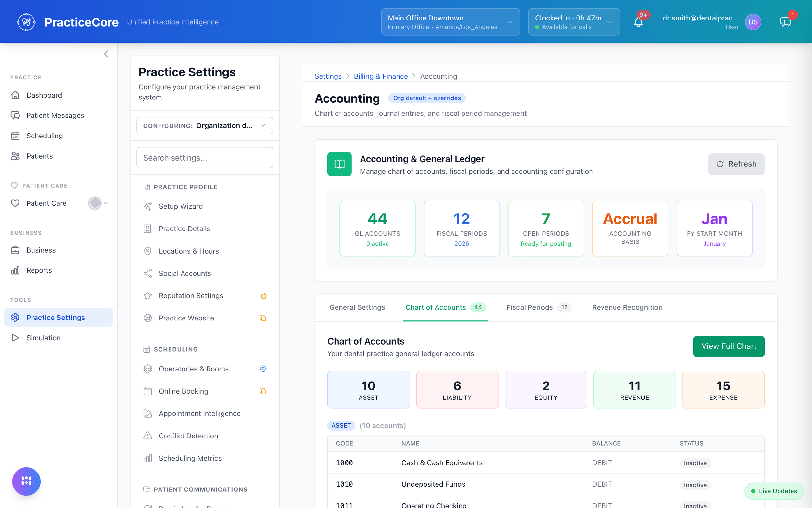Switch to the Fiscal Periods tab
This screenshot has height=508, width=812.
(539, 307)
